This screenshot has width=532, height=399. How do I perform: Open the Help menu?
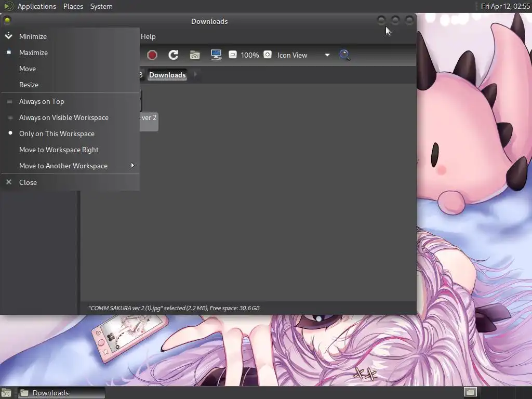click(x=148, y=37)
